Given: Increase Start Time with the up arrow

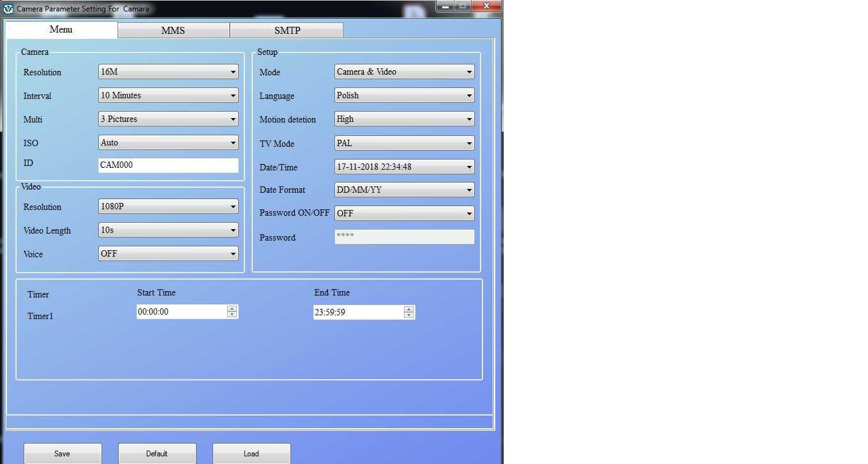Looking at the screenshot, I should [x=232, y=309].
